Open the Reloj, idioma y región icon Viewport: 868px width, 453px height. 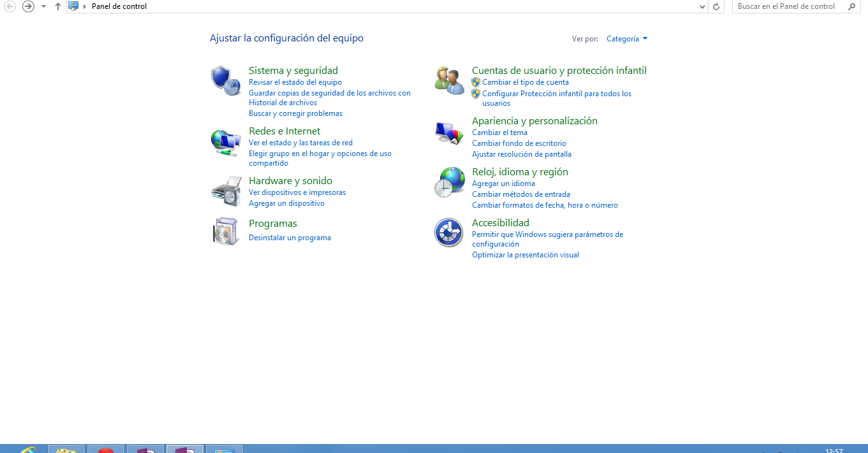pos(449,182)
